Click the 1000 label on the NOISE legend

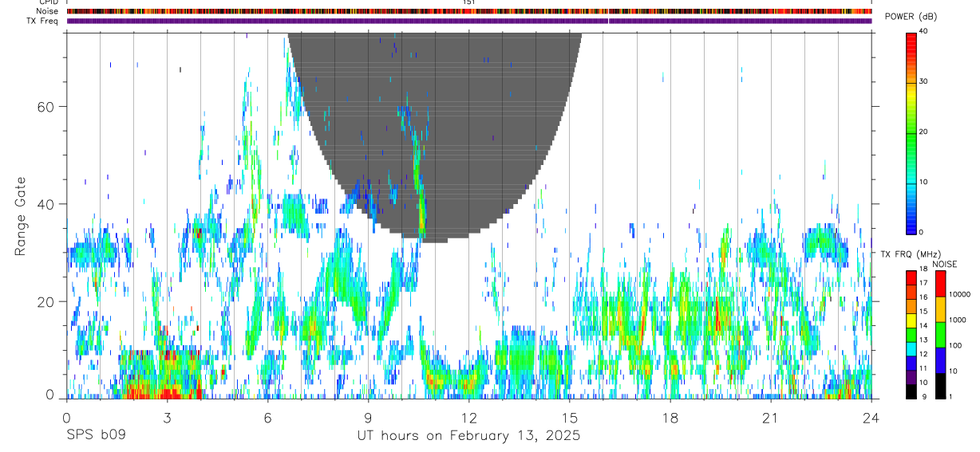click(x=957, y=320)
